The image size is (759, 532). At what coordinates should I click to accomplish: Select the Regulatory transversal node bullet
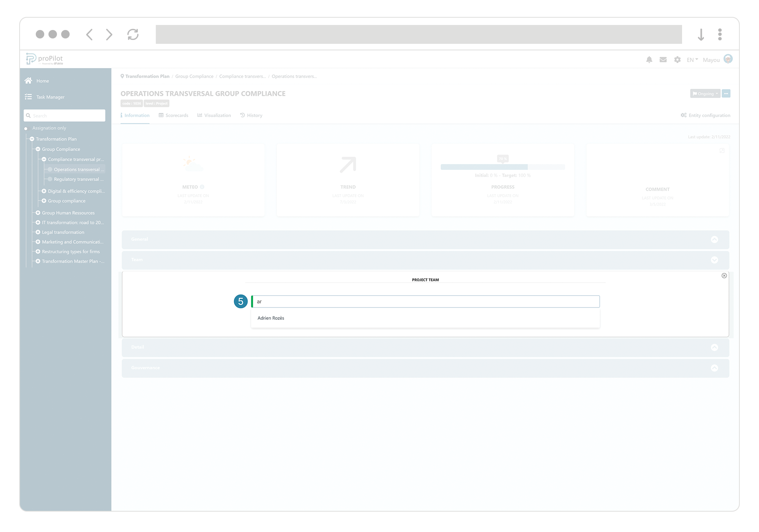point(50,179)
